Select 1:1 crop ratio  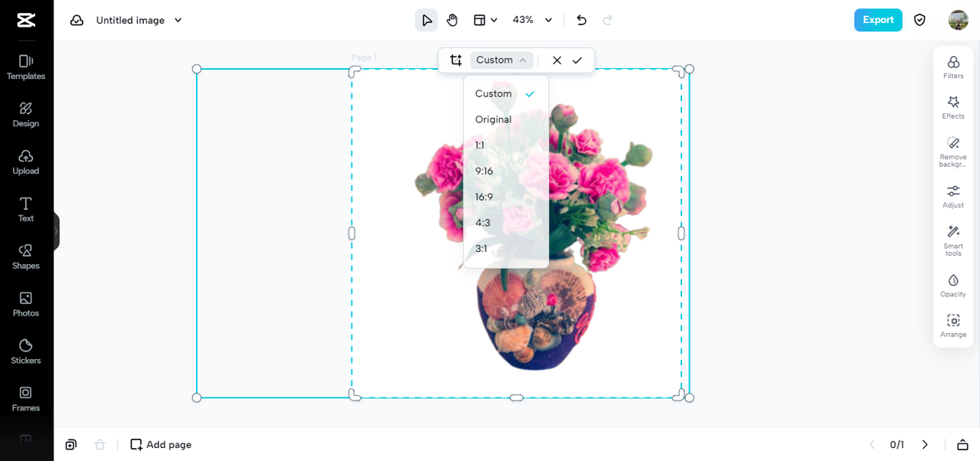506,145
